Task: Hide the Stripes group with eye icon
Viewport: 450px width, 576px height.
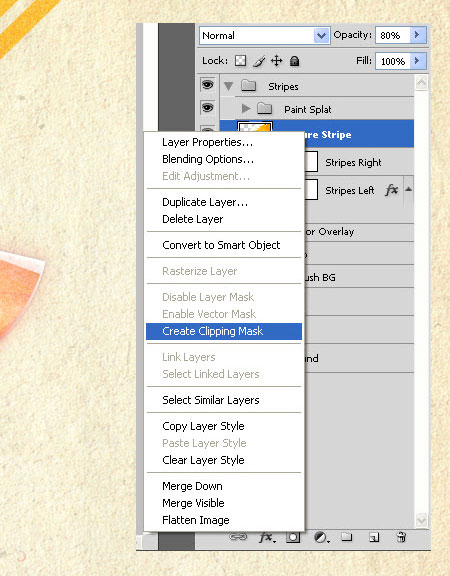Action: [x=208, y=85]
